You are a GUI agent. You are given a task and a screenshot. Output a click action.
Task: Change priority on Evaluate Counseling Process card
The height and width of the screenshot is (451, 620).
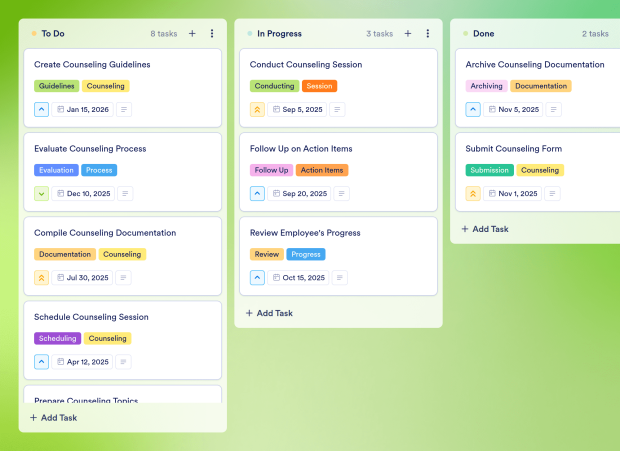(x=42, y=194)
